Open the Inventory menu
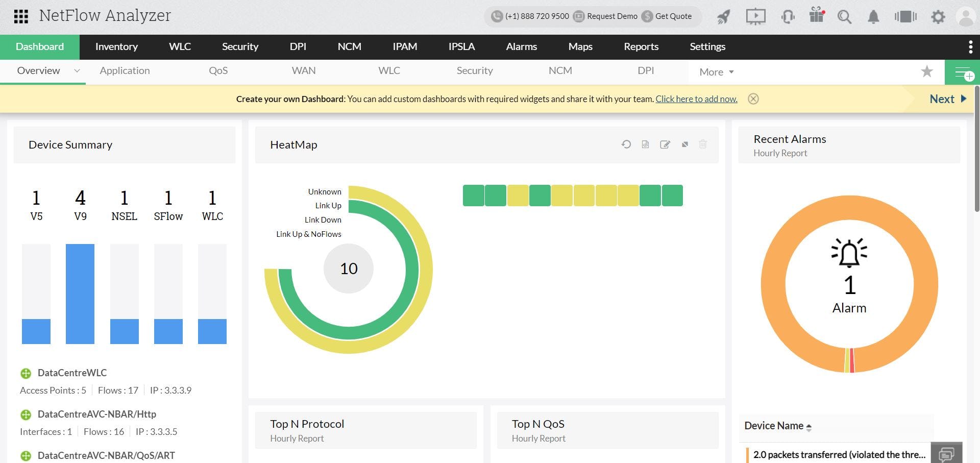 (116, 46)
